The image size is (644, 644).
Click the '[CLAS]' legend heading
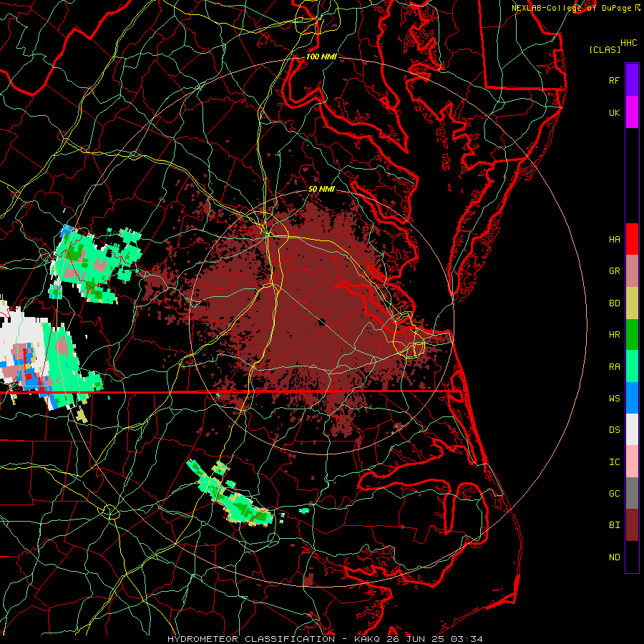[x=605, y=49]
